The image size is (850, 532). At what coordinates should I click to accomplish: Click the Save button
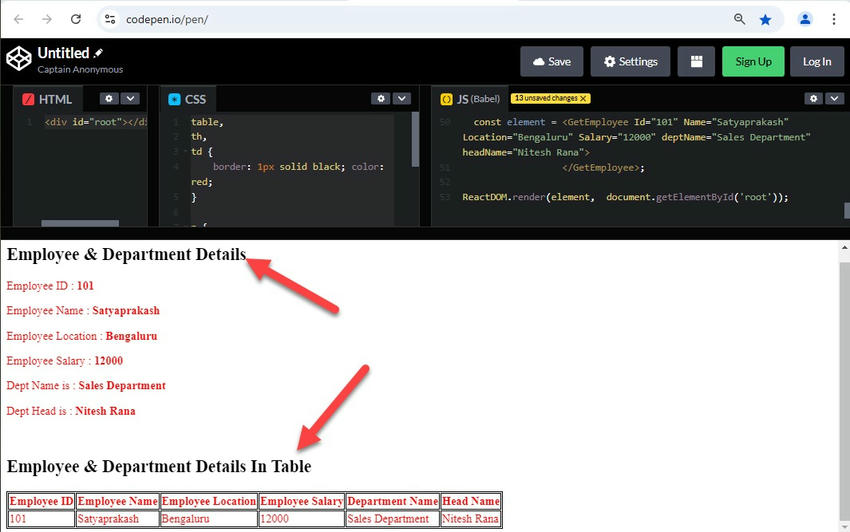[x=552, y=61]
